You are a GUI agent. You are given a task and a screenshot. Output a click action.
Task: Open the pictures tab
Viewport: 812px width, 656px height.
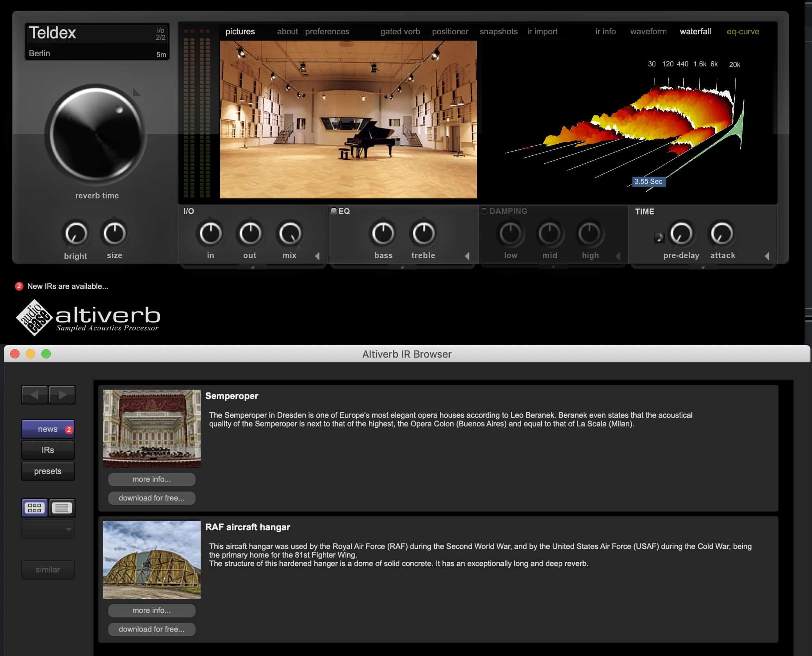(x=240, y=32)
